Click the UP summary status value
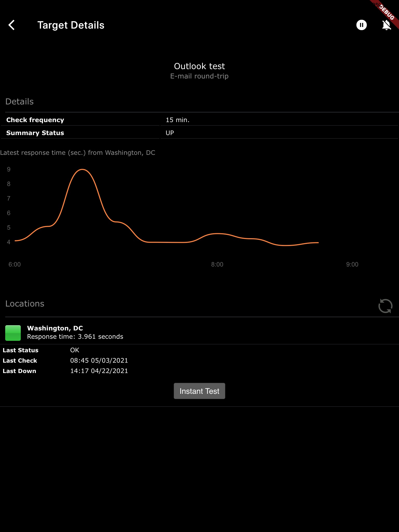Viewport: 399px width, 532px height. click(170, 133)
